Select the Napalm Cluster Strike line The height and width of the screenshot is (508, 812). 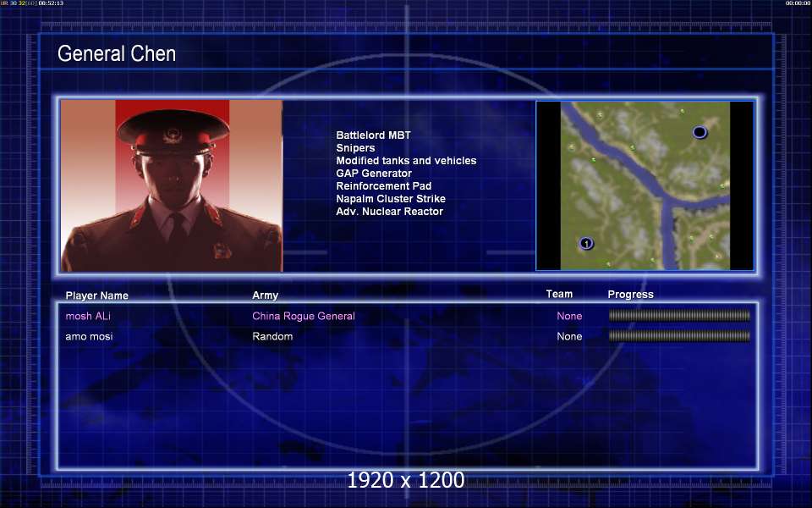[391, 198]
